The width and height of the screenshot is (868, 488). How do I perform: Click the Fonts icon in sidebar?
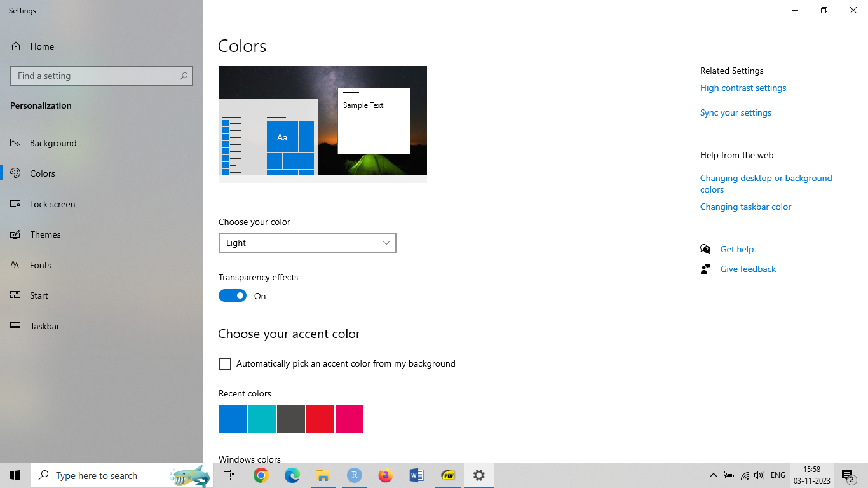pos(16,265)
